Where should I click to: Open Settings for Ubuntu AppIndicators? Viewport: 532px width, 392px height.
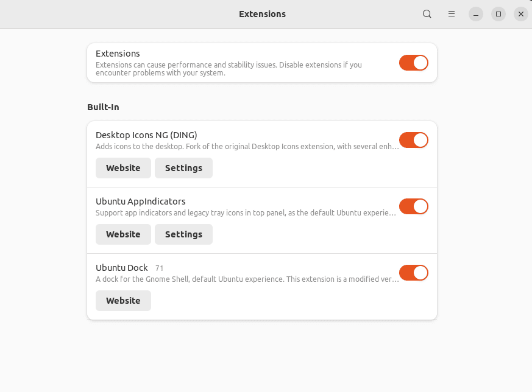tap(183, 234)
